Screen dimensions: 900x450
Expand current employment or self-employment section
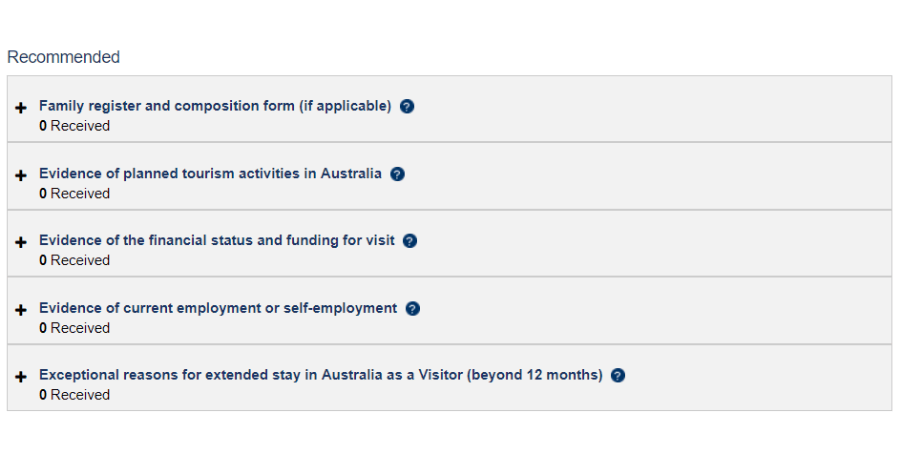pyautogui.click(x=21, y=310)
